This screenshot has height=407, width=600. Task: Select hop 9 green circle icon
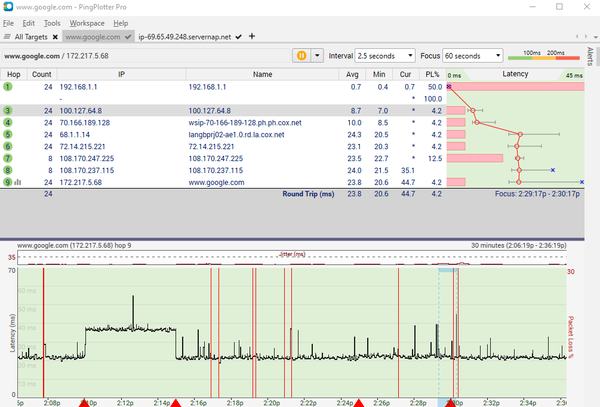pyautogui.click(x=8, y=182)
